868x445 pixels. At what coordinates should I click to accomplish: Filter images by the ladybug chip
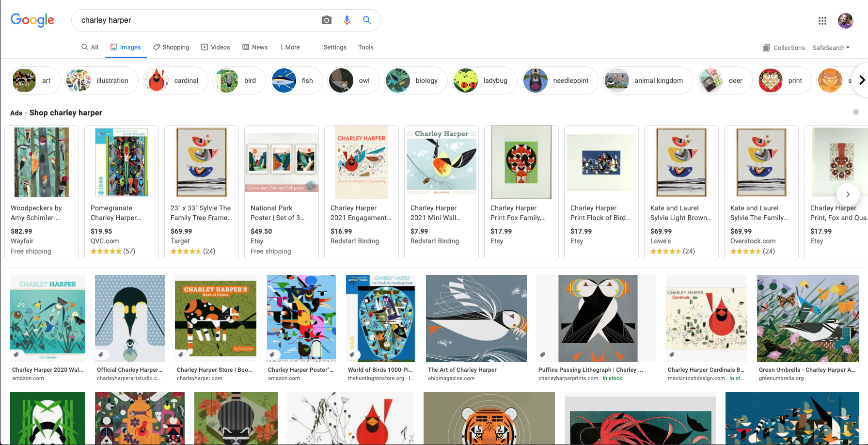tap(485, 80)
